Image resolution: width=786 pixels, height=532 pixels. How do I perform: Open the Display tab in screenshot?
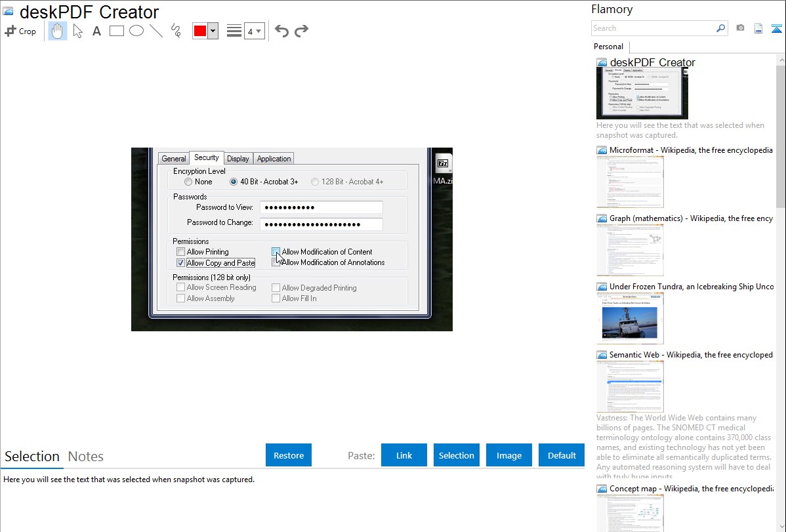238,159
